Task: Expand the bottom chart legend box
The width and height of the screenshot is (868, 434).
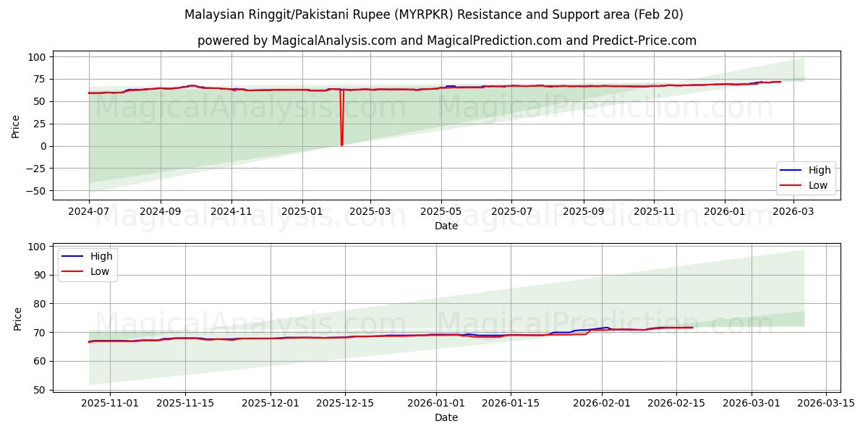Action: point(88,263)
